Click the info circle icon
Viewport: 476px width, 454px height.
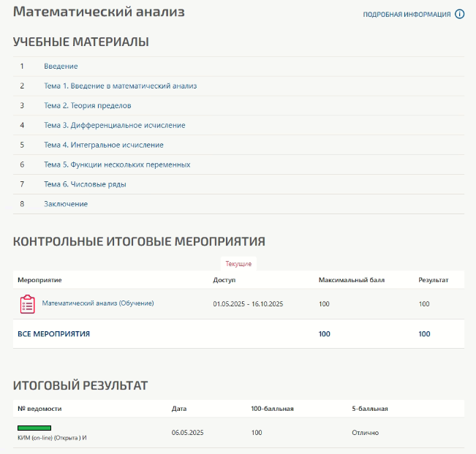click(460, 14)
